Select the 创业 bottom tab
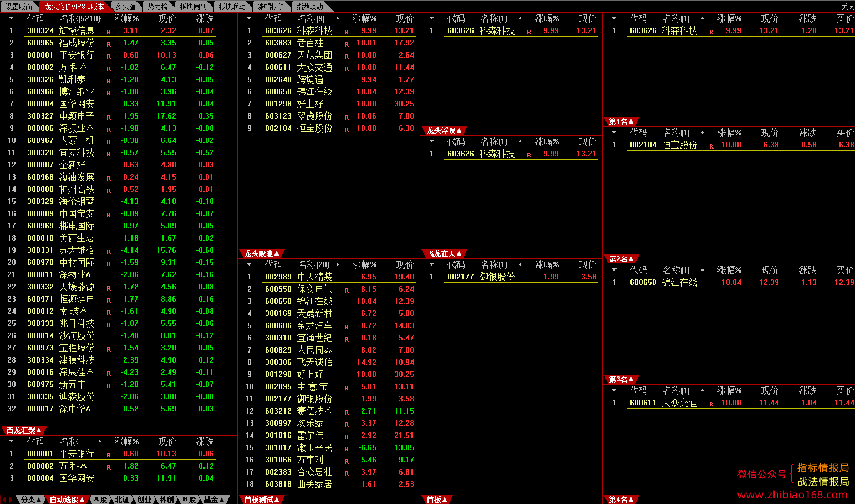This screenshot has height=504, width=855. point(145,500)
